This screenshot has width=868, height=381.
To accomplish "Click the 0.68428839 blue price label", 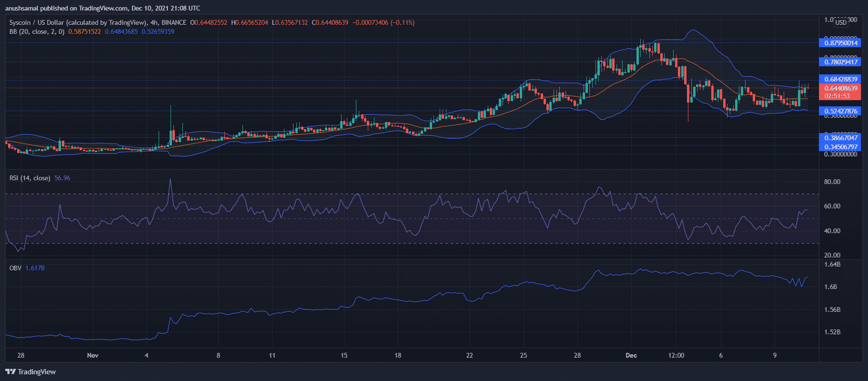I will tap(841, 79).
